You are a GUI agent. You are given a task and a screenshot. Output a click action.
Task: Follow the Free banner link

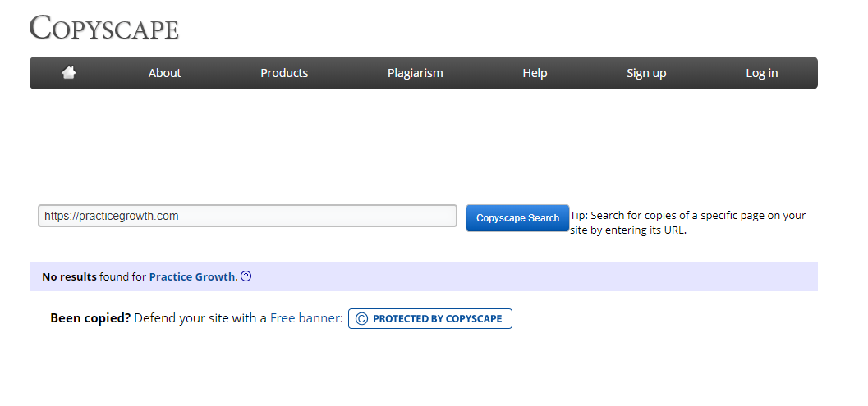coord(306,318)
